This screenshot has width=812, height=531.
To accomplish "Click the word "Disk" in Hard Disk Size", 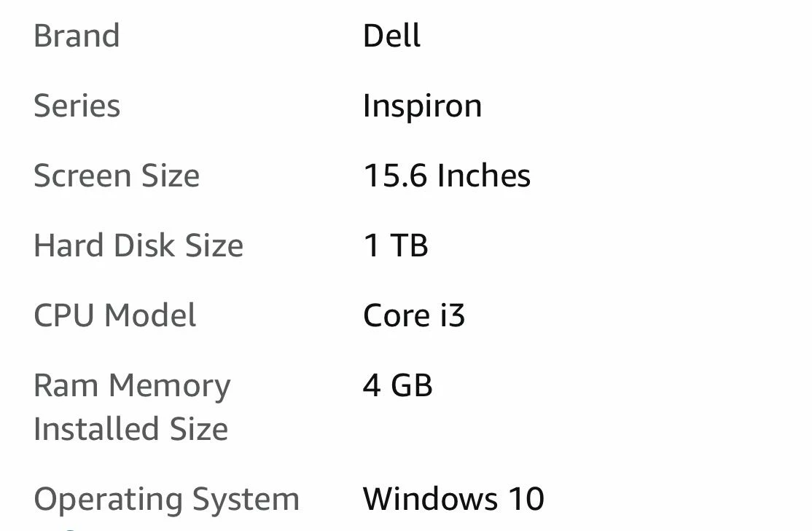I will pos(145,246).
